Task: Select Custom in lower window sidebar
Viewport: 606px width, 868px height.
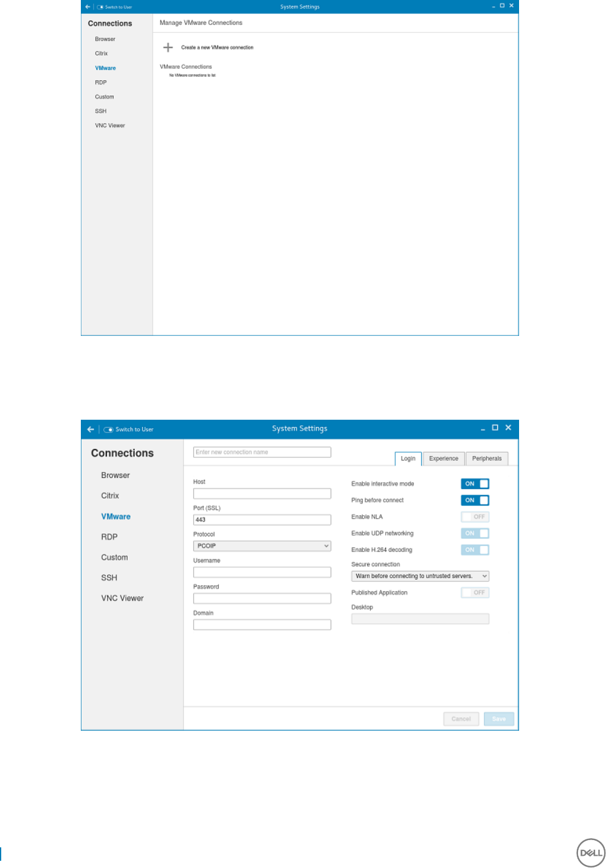Action: click(114, 558)
